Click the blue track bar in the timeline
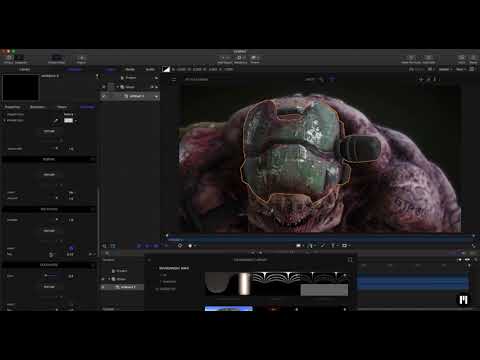480x360 pixels. (x=413, y=282)
